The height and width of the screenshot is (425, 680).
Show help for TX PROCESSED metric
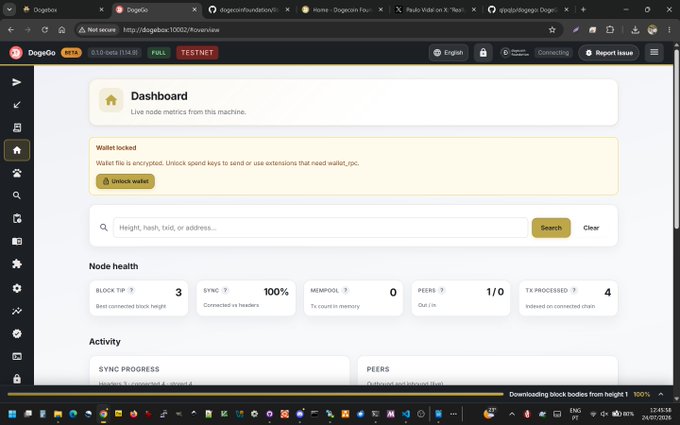(x=574, y=291)
